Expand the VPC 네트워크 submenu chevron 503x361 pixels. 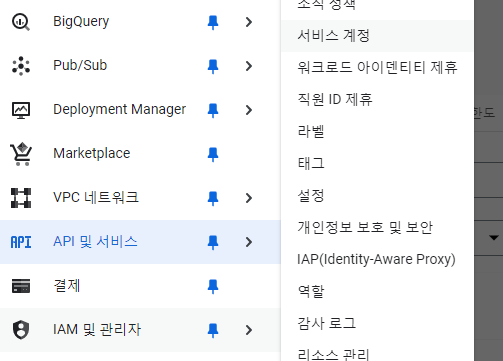pyautogui.click(x=249, y=198)
